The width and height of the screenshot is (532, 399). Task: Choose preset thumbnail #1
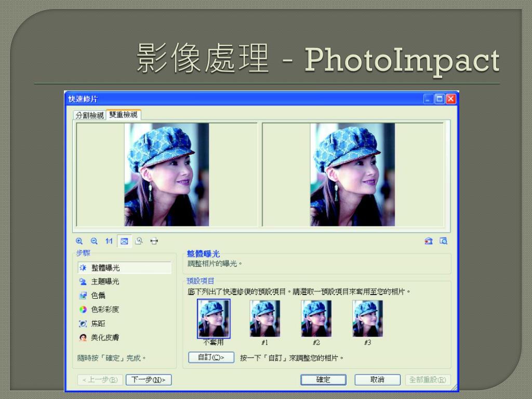[265, 318]
